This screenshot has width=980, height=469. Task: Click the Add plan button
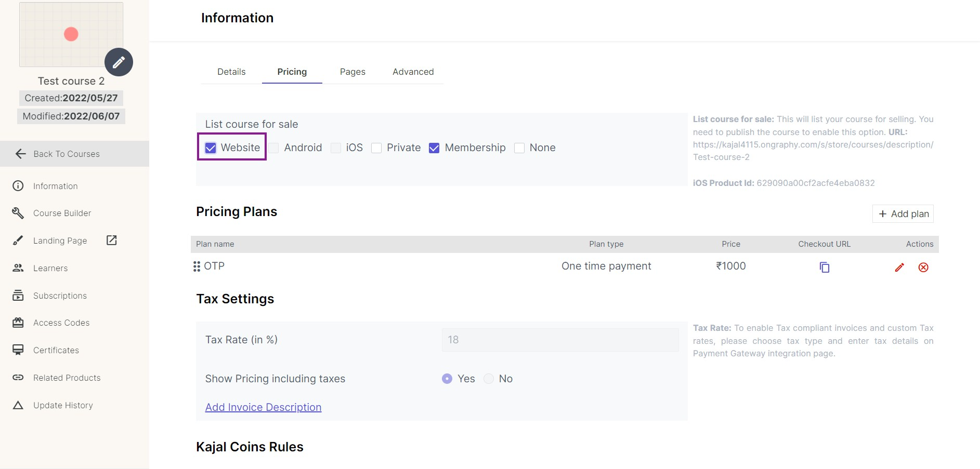pos(903,213)
